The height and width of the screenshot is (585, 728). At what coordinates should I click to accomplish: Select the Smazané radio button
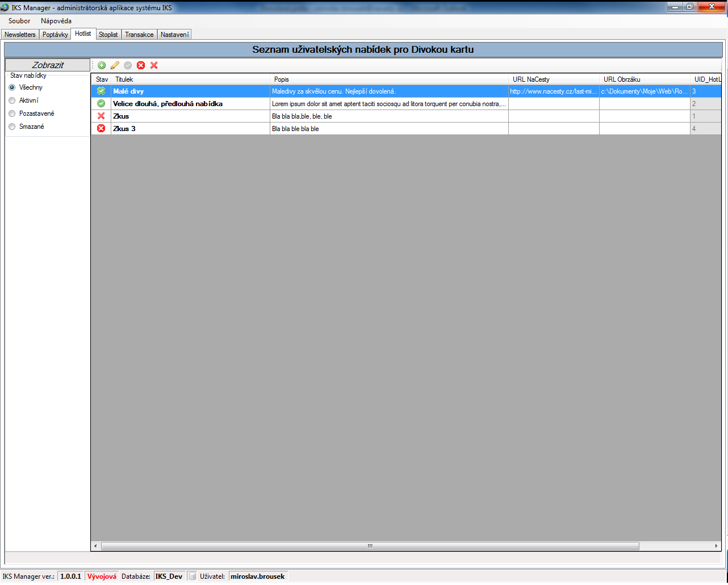[12, 127]
